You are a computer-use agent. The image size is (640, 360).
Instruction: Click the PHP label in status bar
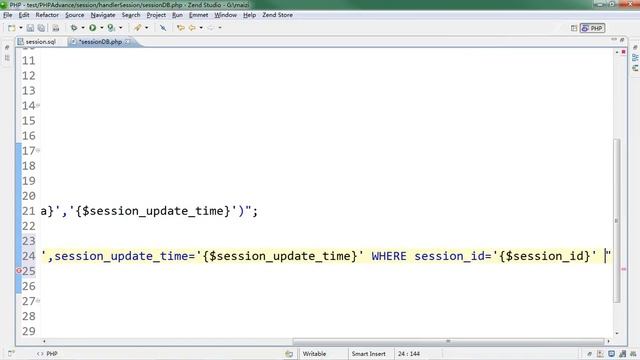point(51,354)
